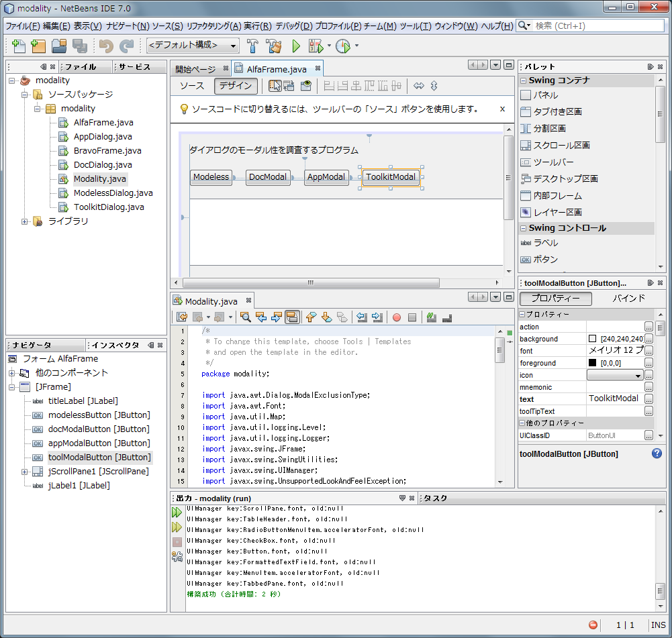
Task: Click the search field in menu bar
Action: click(598, 25)
